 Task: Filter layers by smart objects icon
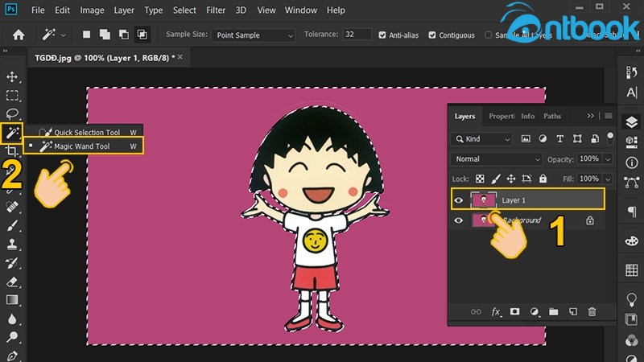(595, 138)
